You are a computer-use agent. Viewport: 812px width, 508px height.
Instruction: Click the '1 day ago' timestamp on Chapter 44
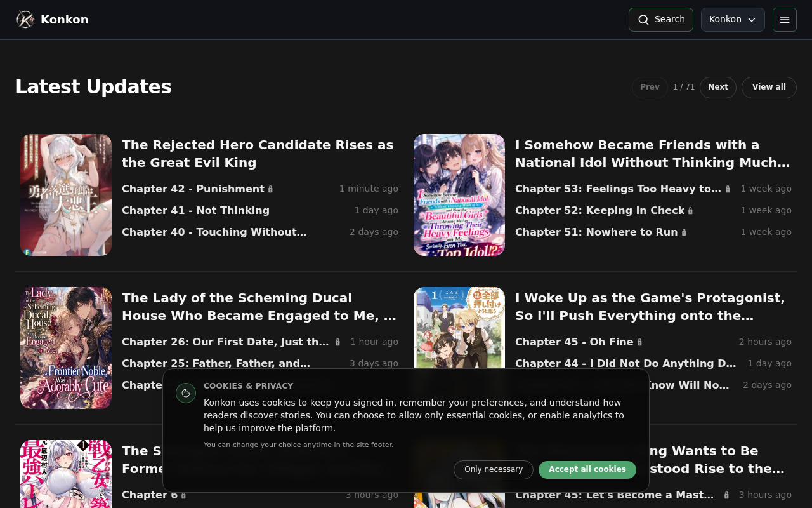[769, 364]
